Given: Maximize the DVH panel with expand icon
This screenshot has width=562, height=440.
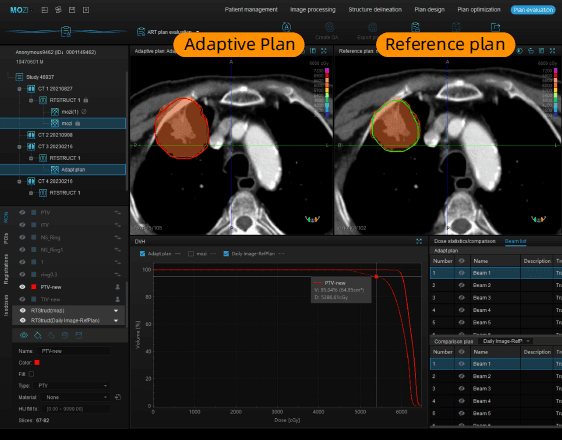Looking at the screenshot, I should [x=419, y=241].
